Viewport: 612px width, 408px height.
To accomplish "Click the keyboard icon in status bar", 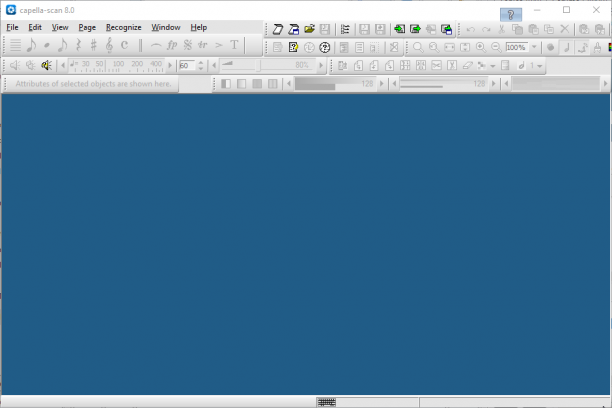I will point(327,402).
